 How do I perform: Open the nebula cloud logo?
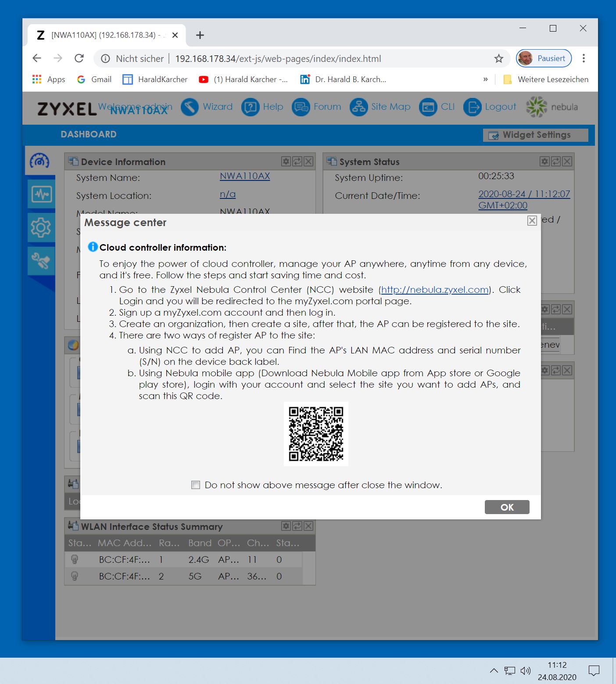point(552,107)
